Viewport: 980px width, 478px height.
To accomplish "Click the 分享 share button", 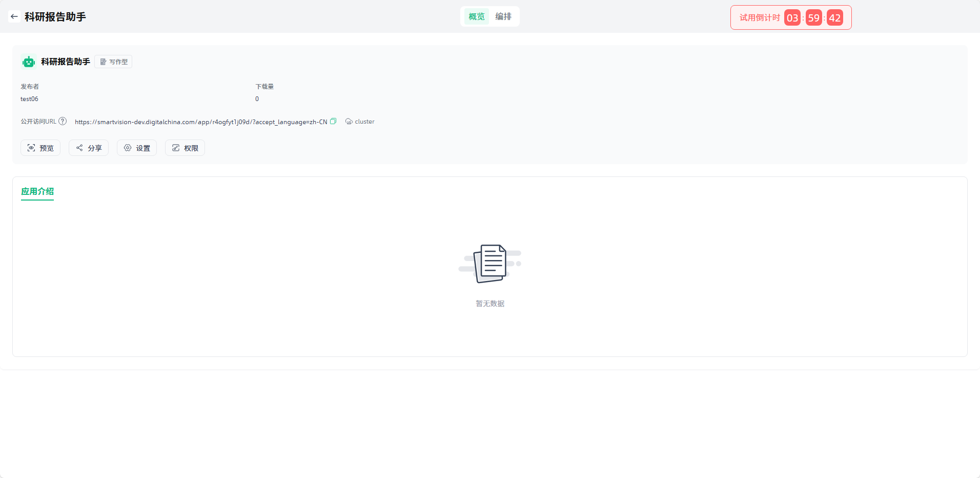I will click(89, 148).
